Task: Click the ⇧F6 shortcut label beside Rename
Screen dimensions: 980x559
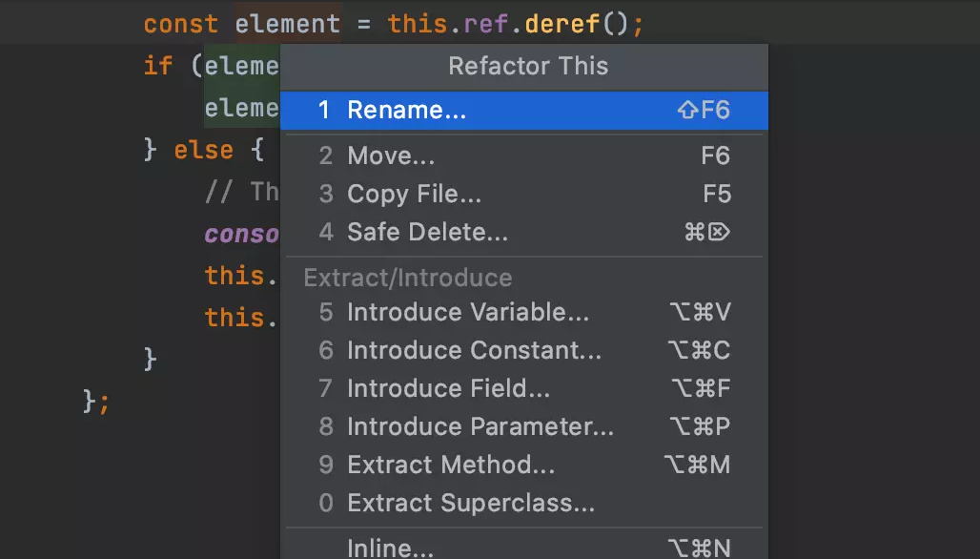Action: click(703, 110)
